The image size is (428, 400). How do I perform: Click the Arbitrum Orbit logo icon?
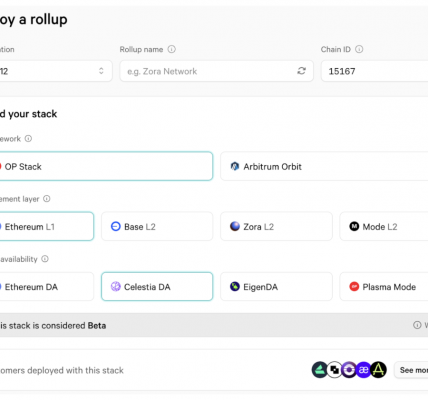tap(235, 166)
